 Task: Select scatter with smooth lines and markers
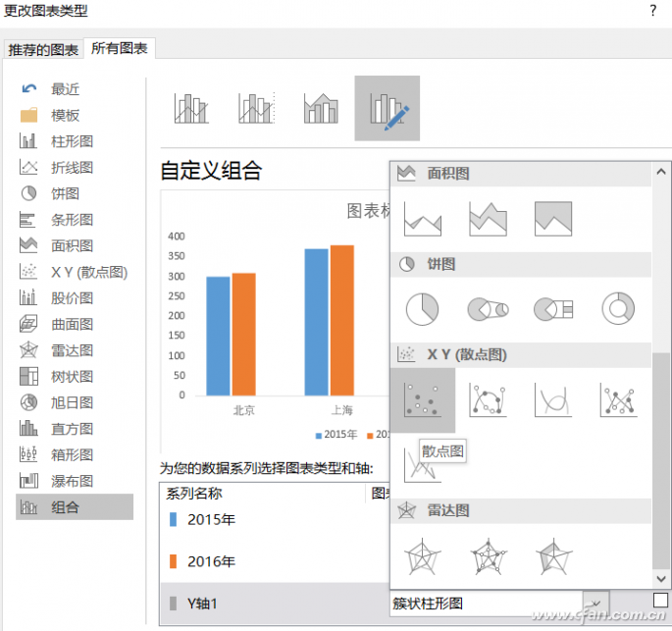pos(488,400)
